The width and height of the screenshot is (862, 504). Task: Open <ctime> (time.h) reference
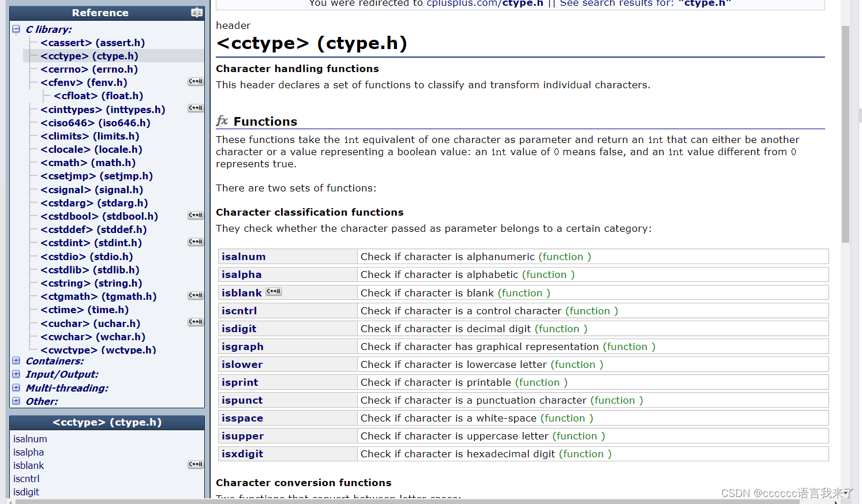[x=85, y=310]
